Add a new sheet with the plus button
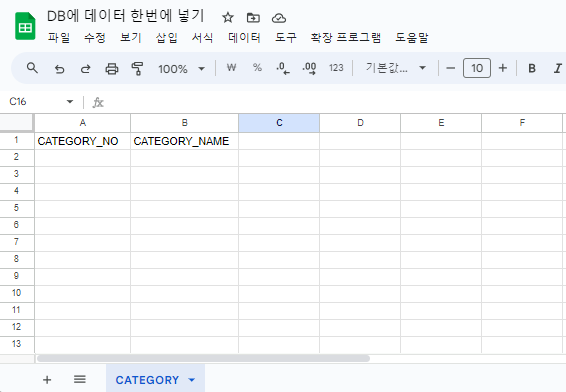This screenshot has height=392, width=566. (x=47, y=380)
